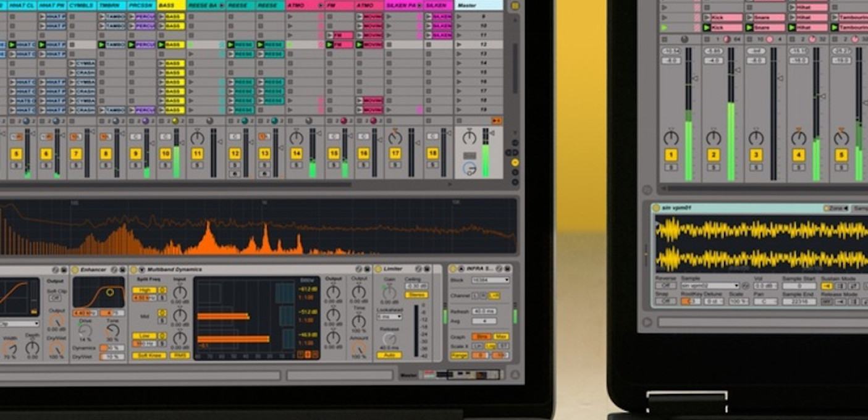Click the Enhancer hot-swap preset icon
This screenshot has height=420, width=868.
pos(114,269)
